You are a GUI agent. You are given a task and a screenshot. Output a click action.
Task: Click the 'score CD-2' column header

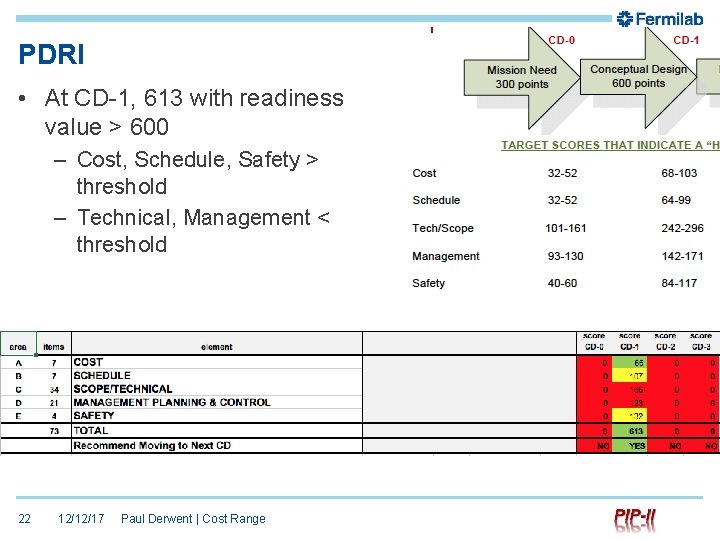pos(665,343)
